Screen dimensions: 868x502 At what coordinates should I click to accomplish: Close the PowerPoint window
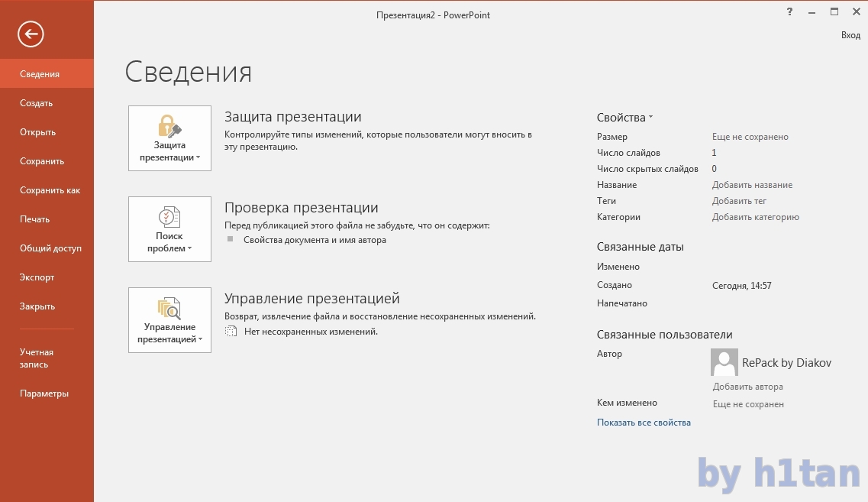coord(857,11)
